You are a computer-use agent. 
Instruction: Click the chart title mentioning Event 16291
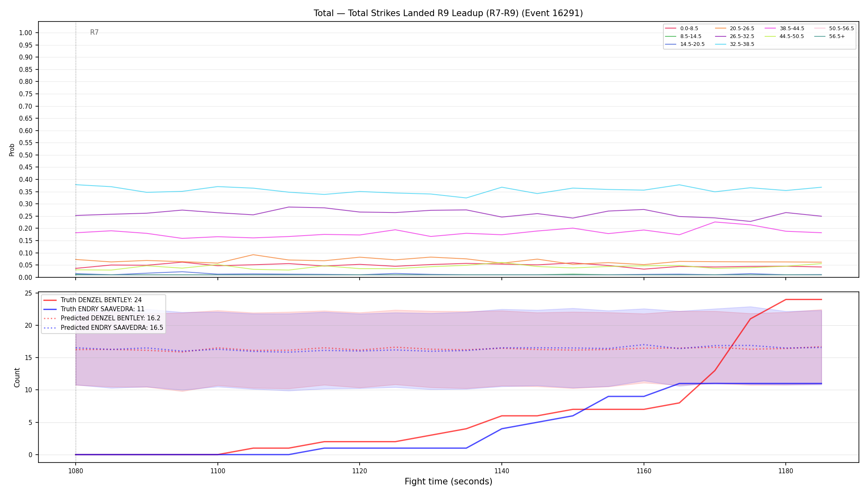(x=448, y=13)
